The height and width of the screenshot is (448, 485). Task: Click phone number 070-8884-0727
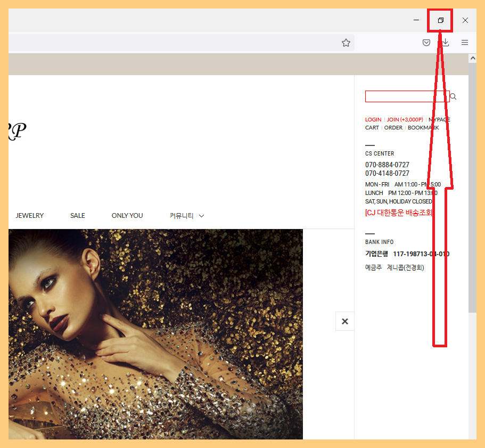click(x=387, y=165)
